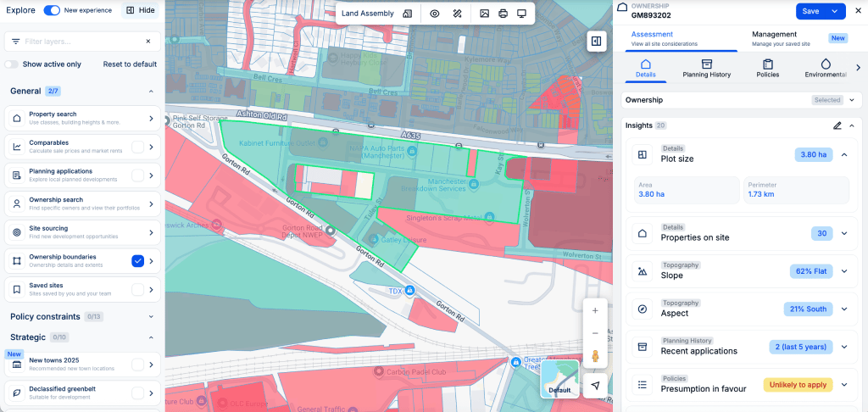Open the Management tab
The width and height of the screenshot is (868, 412).
[x=774, y=39]
